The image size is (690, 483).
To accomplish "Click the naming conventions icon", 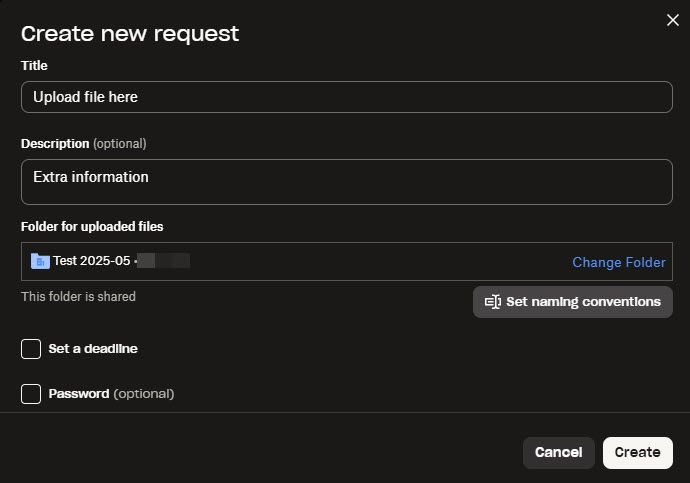I will [492, 302].
